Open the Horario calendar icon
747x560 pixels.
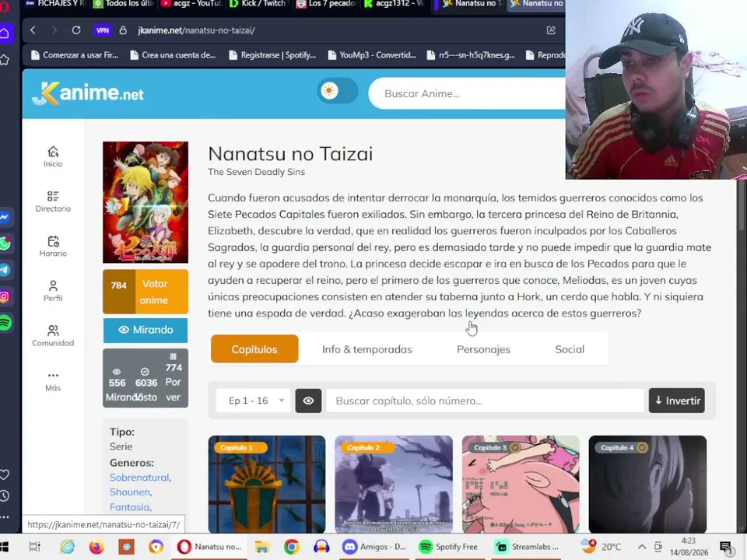53,247
